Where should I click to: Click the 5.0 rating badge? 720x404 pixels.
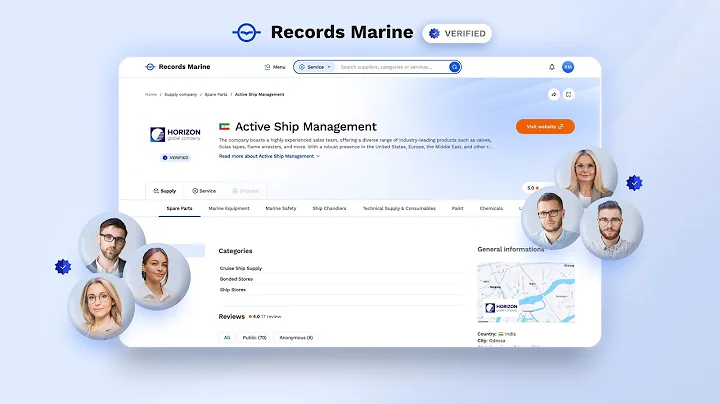pos(533,188)
